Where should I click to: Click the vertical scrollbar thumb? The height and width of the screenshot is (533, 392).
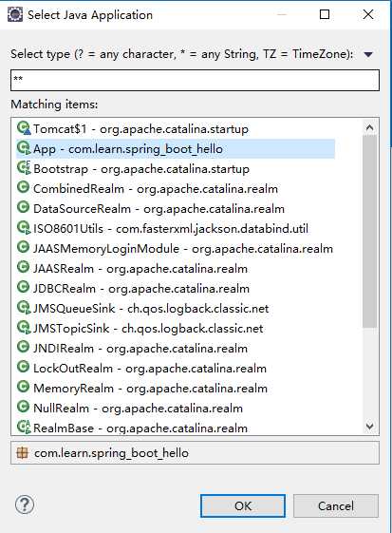(x=369, y=231)
